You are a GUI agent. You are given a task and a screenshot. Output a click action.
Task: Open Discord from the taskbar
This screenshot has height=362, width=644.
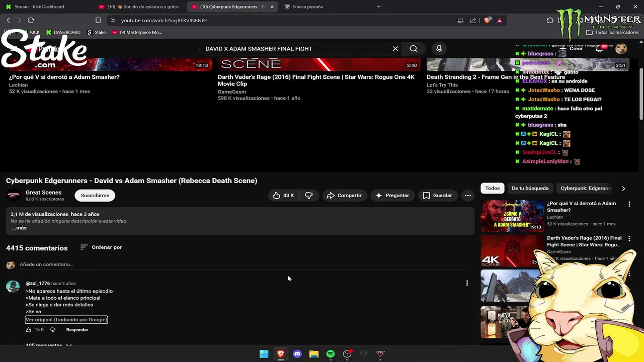(297, 354)
